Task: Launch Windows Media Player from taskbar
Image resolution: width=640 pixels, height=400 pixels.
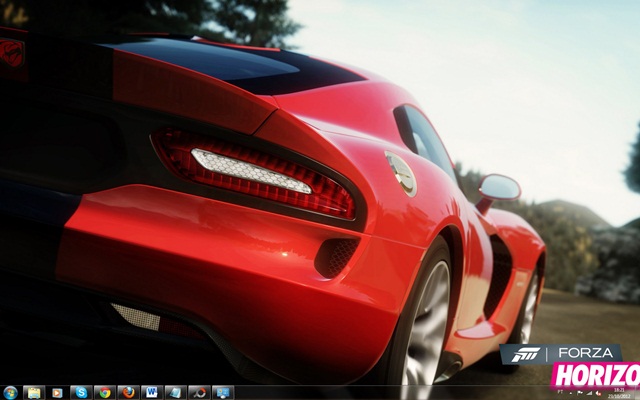Action: pyautogui.click(x=57, y=393)
